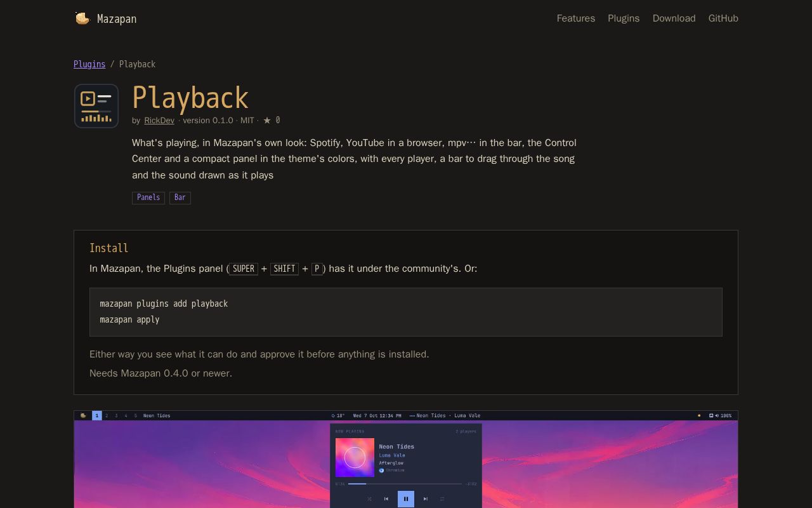Click the 'P' key label

317,269
